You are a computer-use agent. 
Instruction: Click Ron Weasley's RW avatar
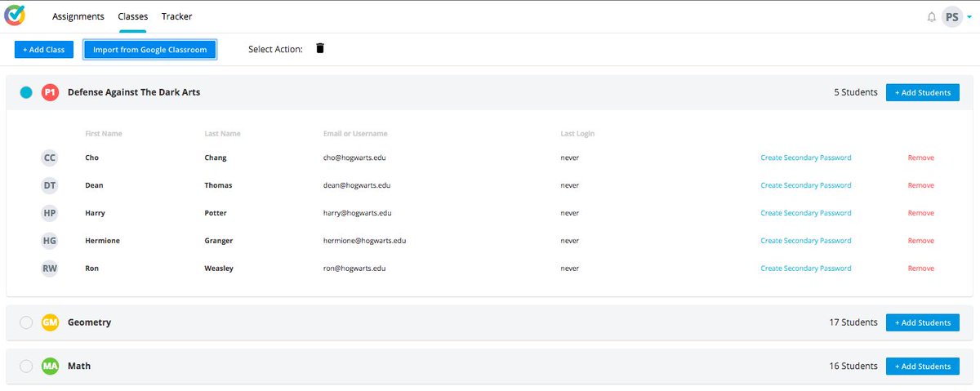(x=50, y=269)
